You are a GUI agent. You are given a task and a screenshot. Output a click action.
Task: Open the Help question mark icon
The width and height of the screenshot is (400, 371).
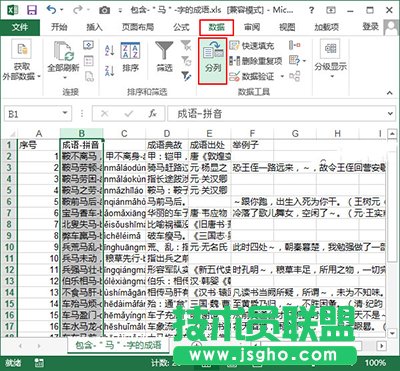pyautogui.click(x=311, y=10)
